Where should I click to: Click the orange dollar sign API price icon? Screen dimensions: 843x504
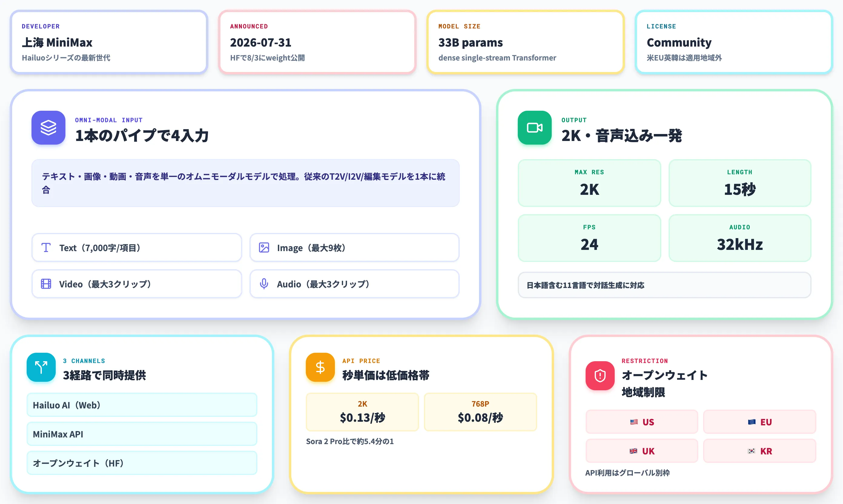(x=320, y=367)
